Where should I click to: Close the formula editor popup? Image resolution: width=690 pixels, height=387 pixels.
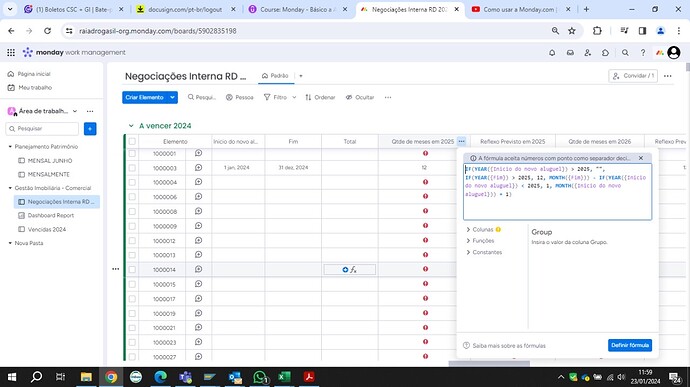pyautogui.click(x=641, y=158)
